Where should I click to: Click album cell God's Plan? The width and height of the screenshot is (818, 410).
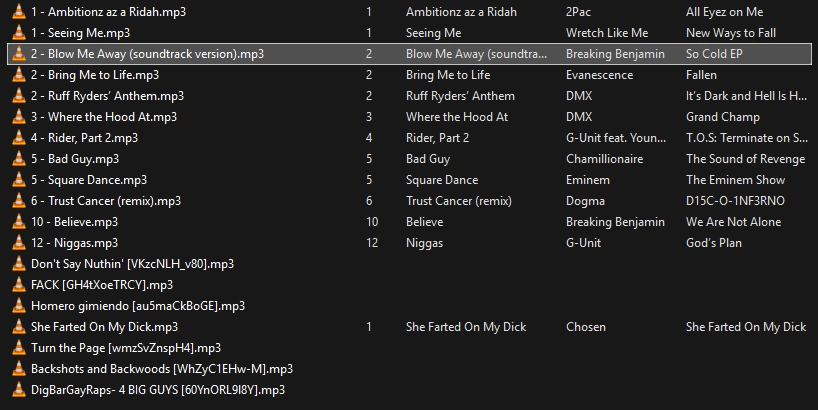714,243
